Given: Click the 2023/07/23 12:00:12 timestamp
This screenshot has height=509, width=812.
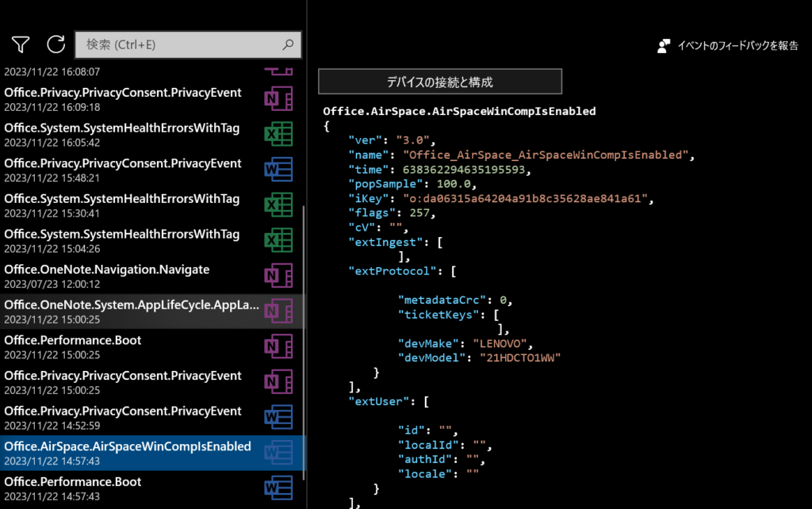Looking at the screenshot, I should click(x=52, y=285).
